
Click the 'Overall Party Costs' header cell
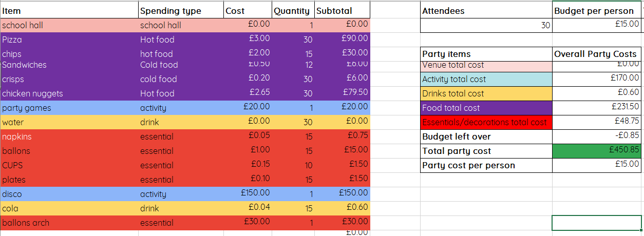click(x=596, y=54)
